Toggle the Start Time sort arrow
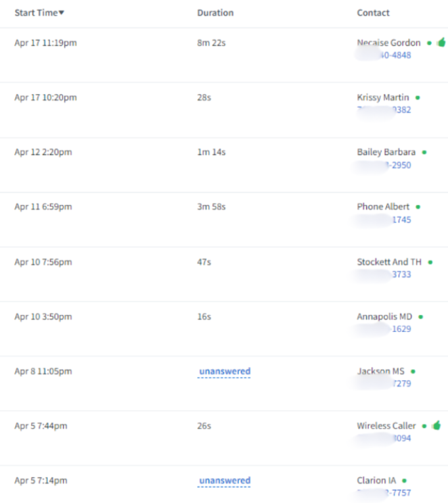Screen dimensions: 448x503 pyautogui.click(x=62, y=13)
